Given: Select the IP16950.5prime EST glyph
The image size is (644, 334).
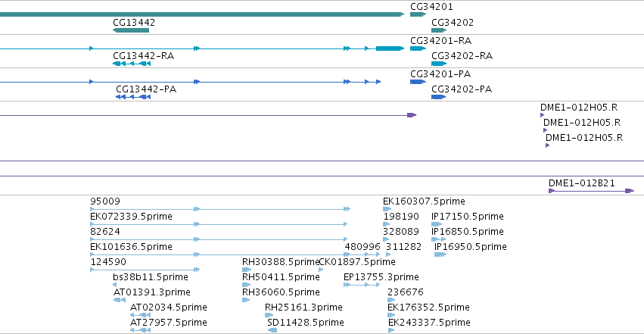Looking at the screenshot, I should [440, 254].
